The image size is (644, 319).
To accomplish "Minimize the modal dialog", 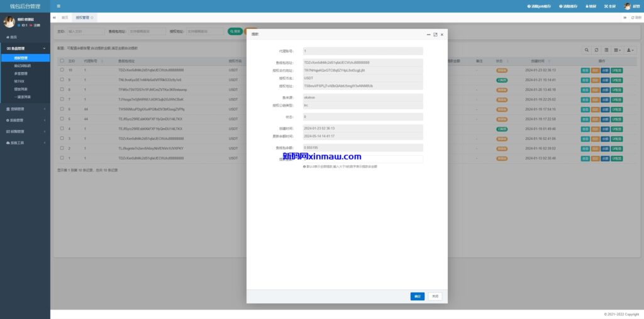I will point(428,35).
